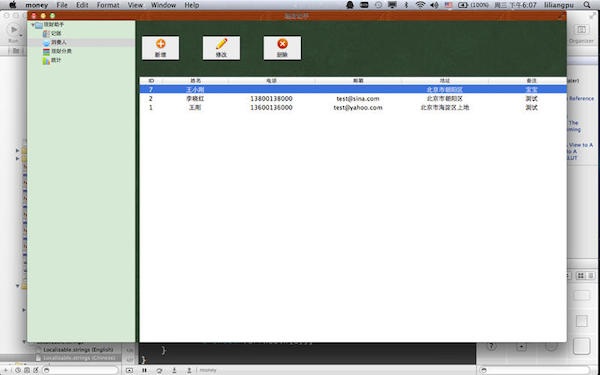Open the File menu

click(62, 5)
